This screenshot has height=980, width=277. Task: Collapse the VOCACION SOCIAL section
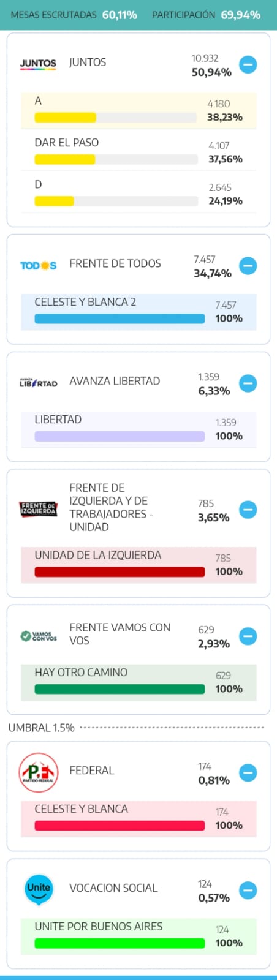(248, 891)
